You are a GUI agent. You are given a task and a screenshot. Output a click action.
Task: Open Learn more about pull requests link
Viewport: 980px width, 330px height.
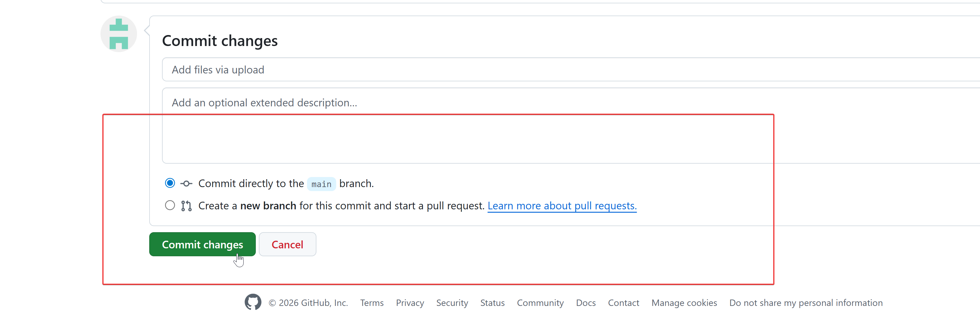(562, 206)
